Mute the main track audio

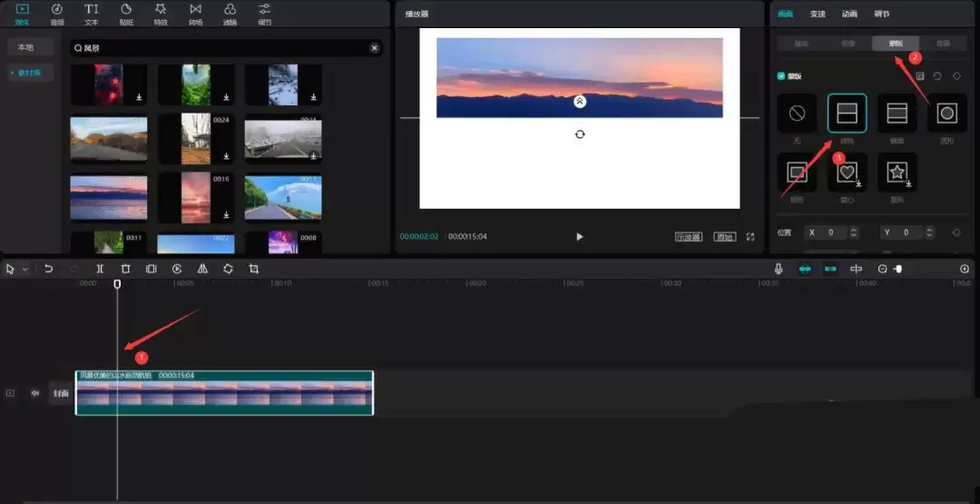(35, 393)
